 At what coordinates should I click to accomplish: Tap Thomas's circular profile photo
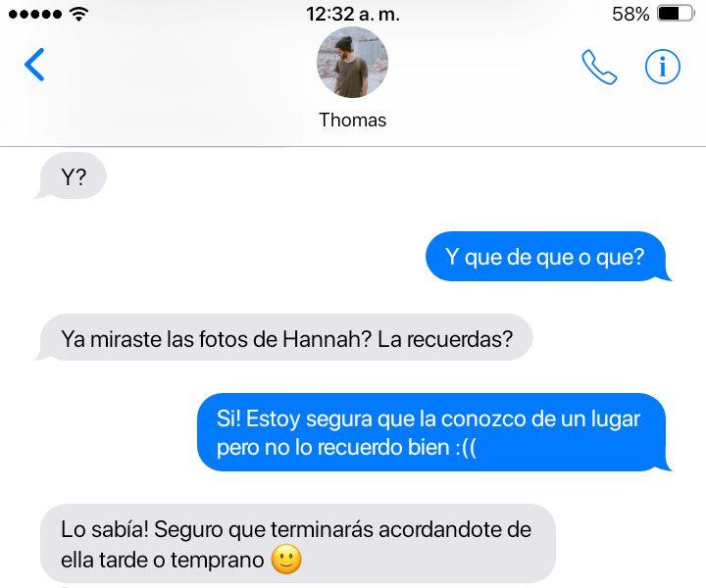coord(352,63)
